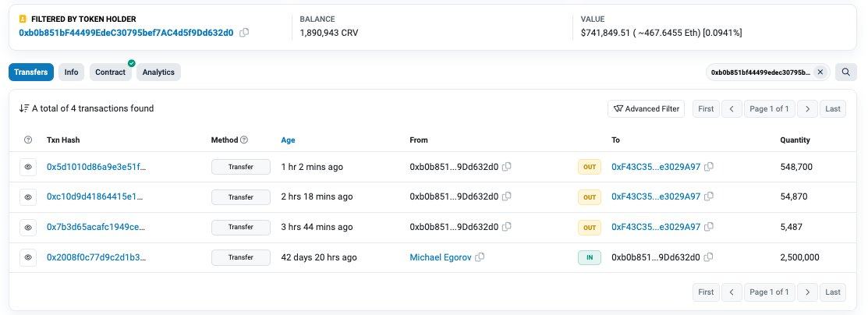The height and width of the screenshot is (315, 868).
Task: Toggle sort order of transactions icon
Action: [24, 108]
